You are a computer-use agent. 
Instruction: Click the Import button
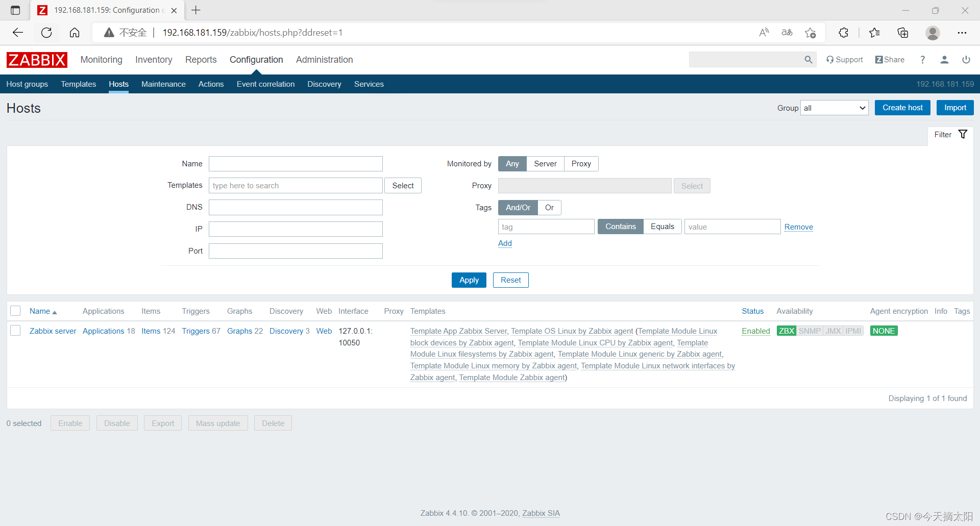click(x=955, y=108)
